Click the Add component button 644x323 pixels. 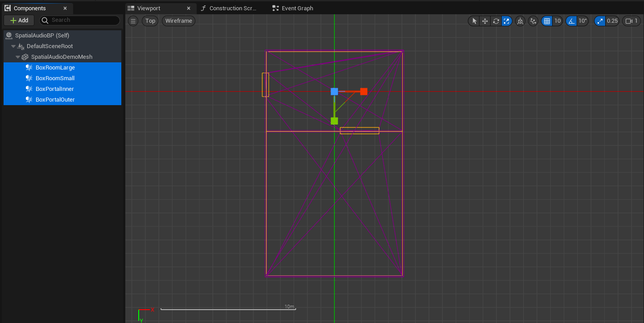pyautogui.click(x=19, y=20)
